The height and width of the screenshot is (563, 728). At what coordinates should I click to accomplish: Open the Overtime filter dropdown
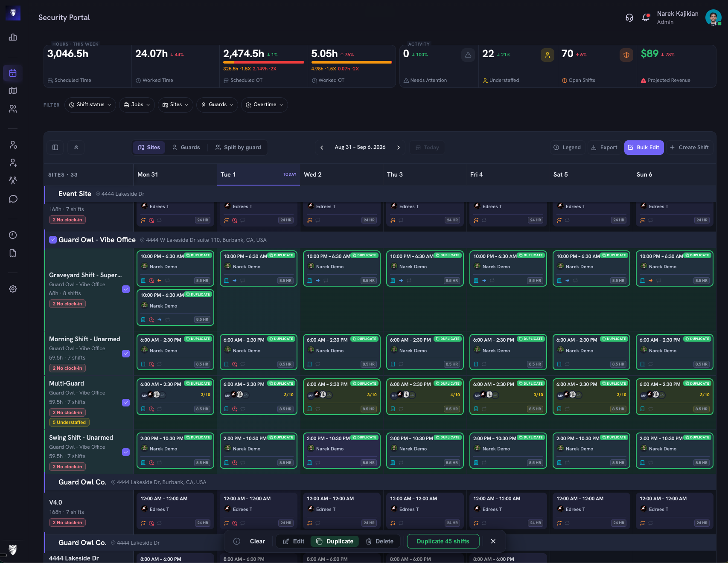(x=265, y=104)
